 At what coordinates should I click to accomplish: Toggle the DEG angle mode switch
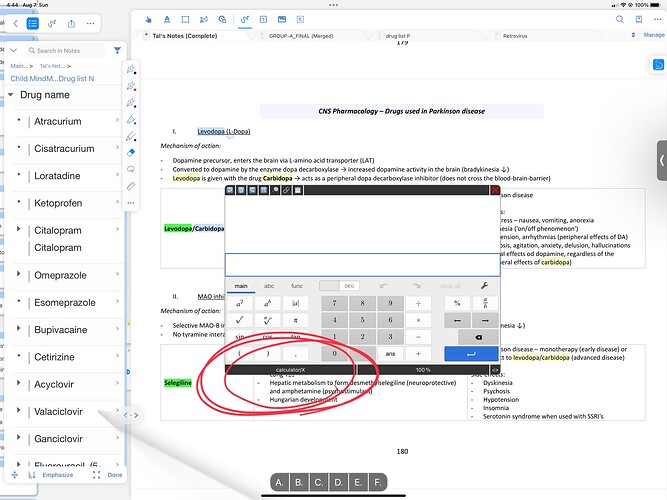339,286
